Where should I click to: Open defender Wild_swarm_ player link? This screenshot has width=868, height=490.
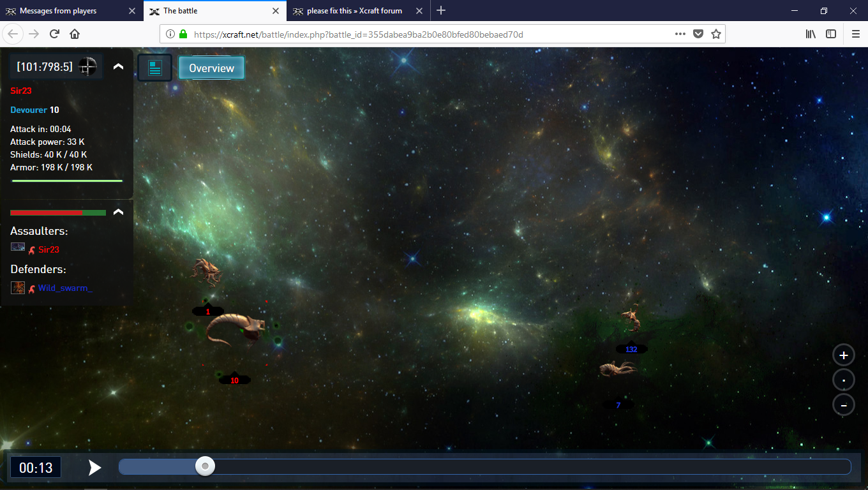coord(65,288)
